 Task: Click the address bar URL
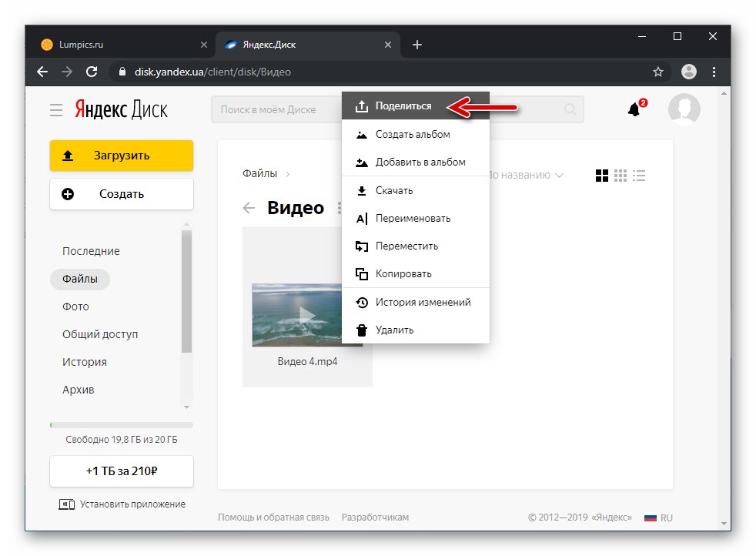coord(212,72)
